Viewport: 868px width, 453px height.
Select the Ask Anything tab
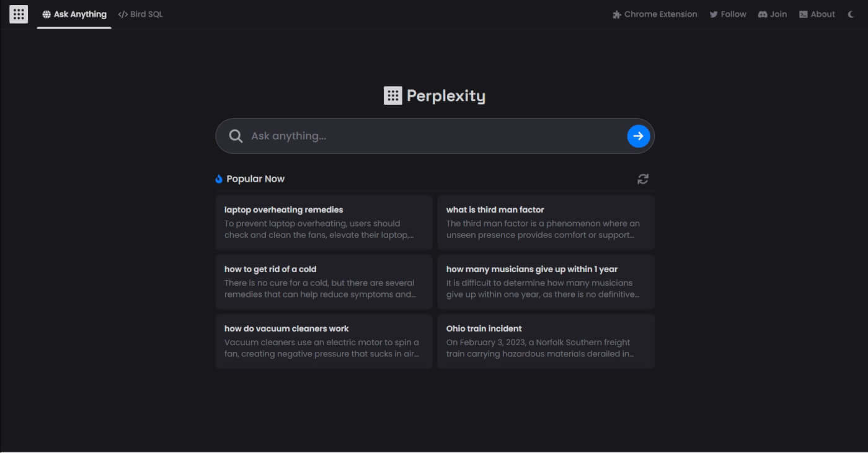[x=74, y=14]
